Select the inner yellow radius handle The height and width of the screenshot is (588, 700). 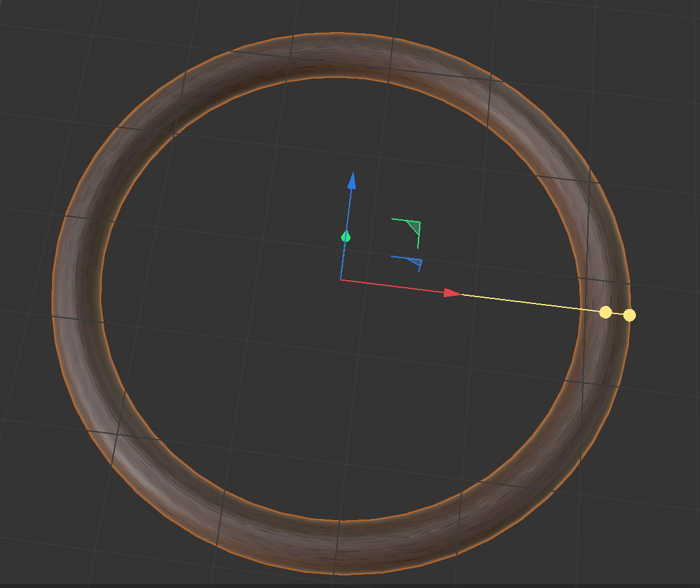(605, 312)
